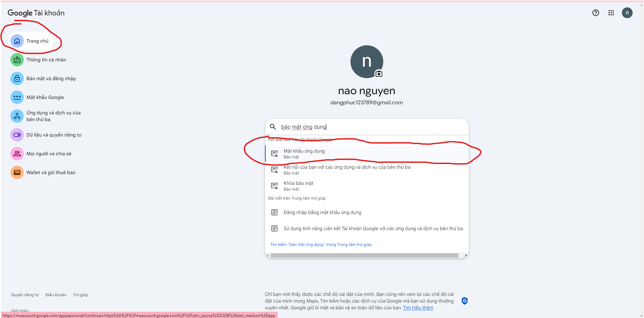Click search in Trung tâm trợ giúp link
This screenshot has height=318, width=644.
tap(321, 245)
